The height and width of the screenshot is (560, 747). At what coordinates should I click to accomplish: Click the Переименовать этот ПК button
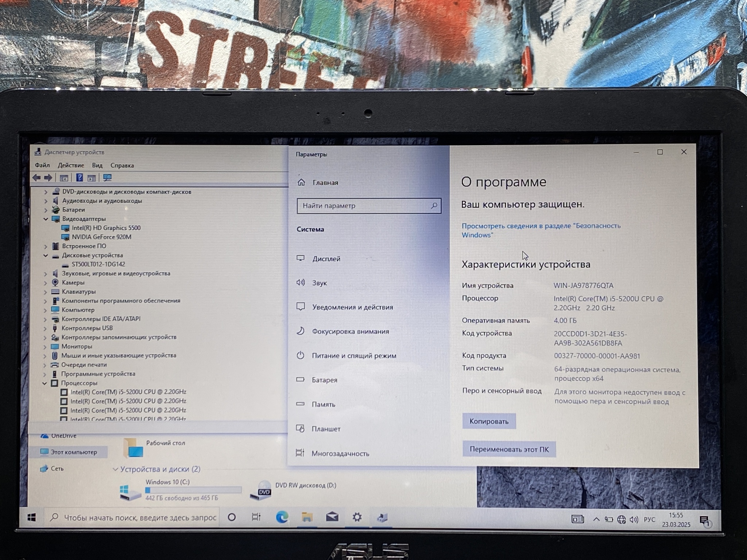coord(509,449)
